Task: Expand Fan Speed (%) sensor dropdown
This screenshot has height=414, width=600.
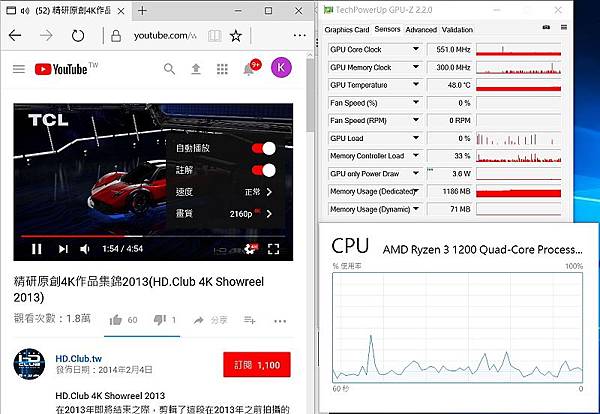Action: [416, 102]
